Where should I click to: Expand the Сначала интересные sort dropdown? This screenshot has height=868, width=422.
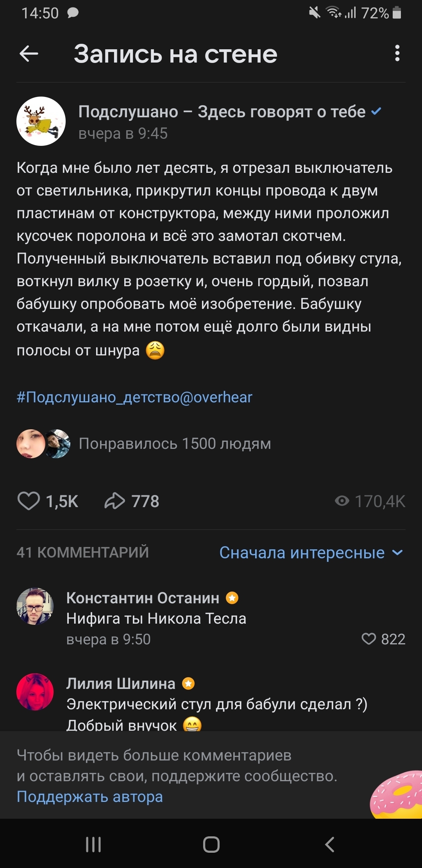[x=311, y=552]
